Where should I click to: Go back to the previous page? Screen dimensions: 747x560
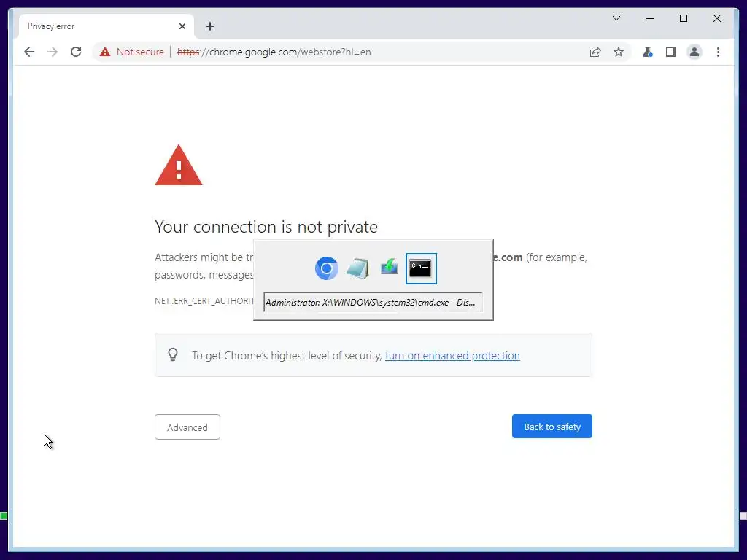(x=29, y=52)
